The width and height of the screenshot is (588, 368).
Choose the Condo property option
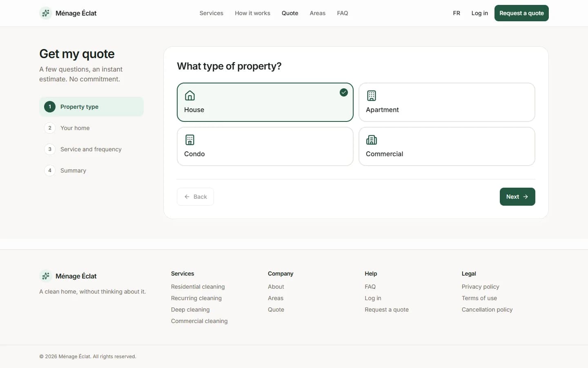click(x=265, y=146)
